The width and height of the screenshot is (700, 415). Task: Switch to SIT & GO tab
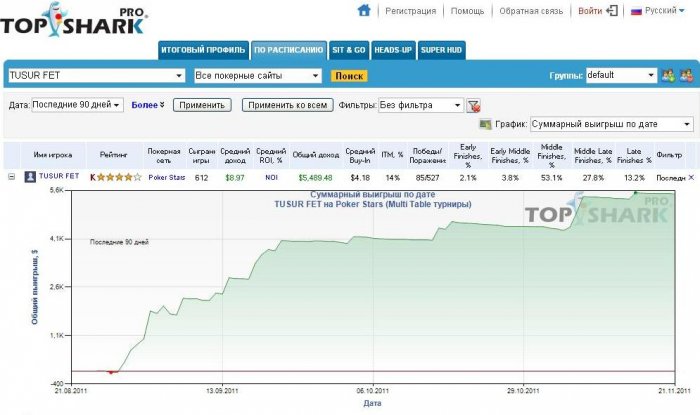tap(349, 50)
